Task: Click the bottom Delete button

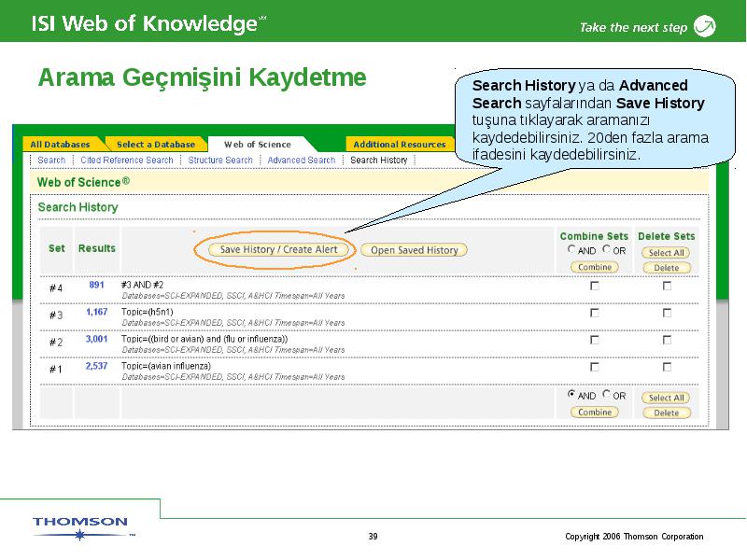Action: (x=666, y=413)
